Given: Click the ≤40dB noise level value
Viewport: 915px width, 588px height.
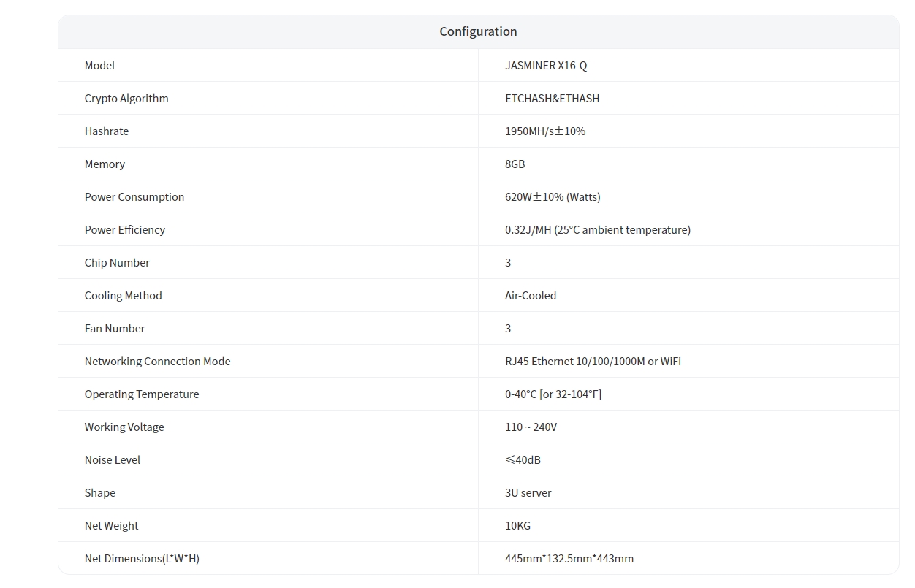Looking at the screenshot, I should coord(523,460).
